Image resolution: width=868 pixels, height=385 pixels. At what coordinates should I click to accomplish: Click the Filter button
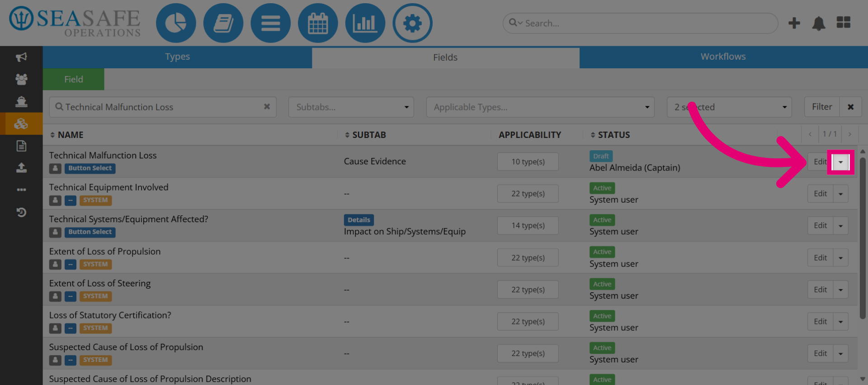pyautogui.click(x=822, y=107)
